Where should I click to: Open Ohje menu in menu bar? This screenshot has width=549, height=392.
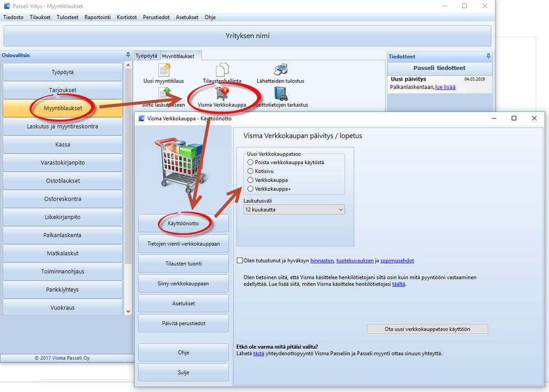pos(210,17)
